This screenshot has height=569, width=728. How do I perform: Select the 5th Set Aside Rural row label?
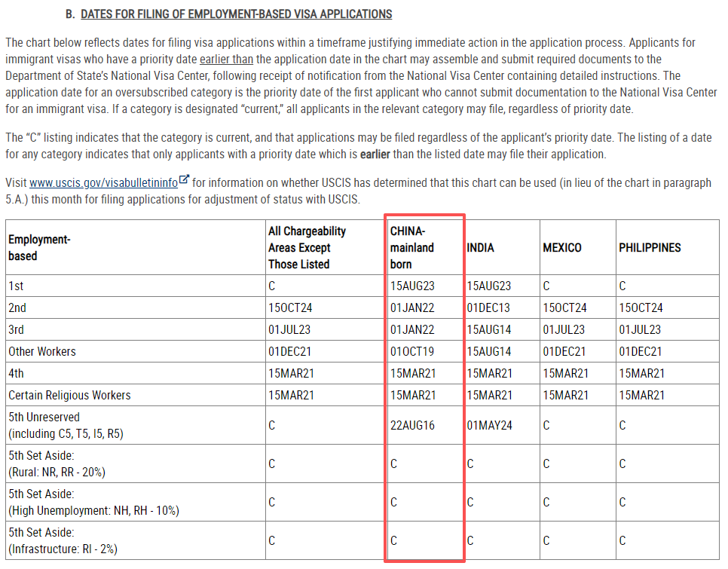click(57, 464)
